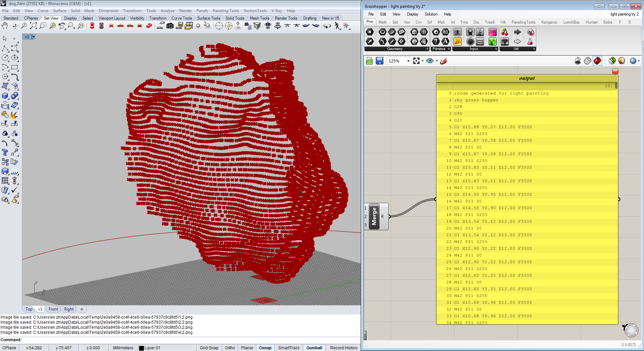
Task: Click the camera screen capture icon
Action: [x=170, y=26]
